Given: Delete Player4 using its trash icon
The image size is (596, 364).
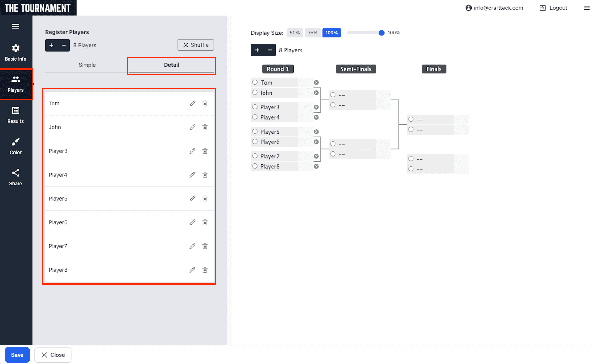Looking at the screenshot, I should 205,175.
